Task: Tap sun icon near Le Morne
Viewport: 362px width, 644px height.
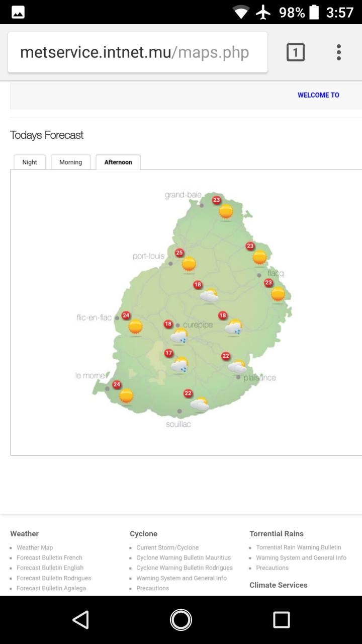Action: click(x=126, y=395)
